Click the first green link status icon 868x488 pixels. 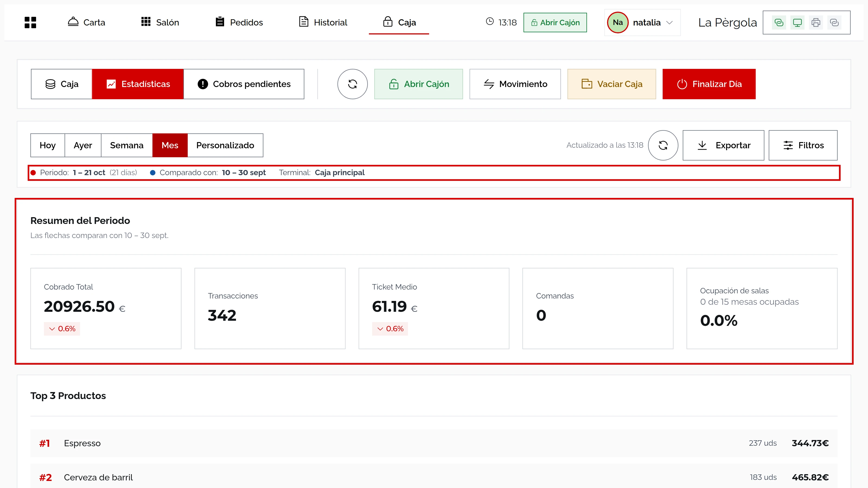pyautogui.click(x=779, y=23)
